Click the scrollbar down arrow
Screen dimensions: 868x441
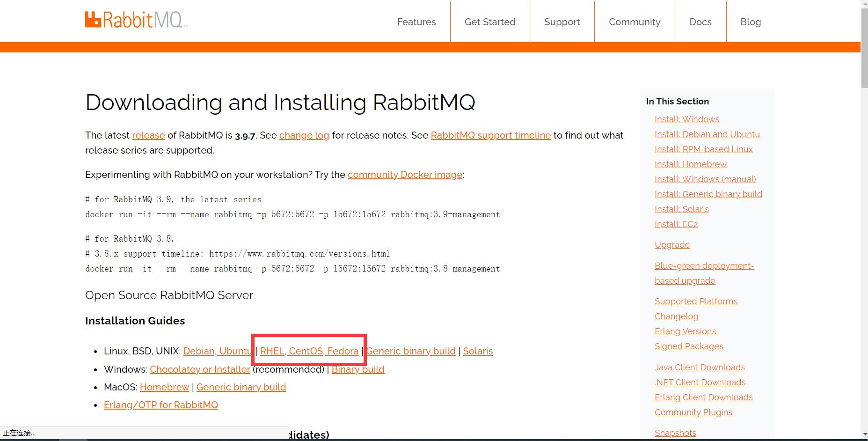pyautogui.click(x=864, y=435)
